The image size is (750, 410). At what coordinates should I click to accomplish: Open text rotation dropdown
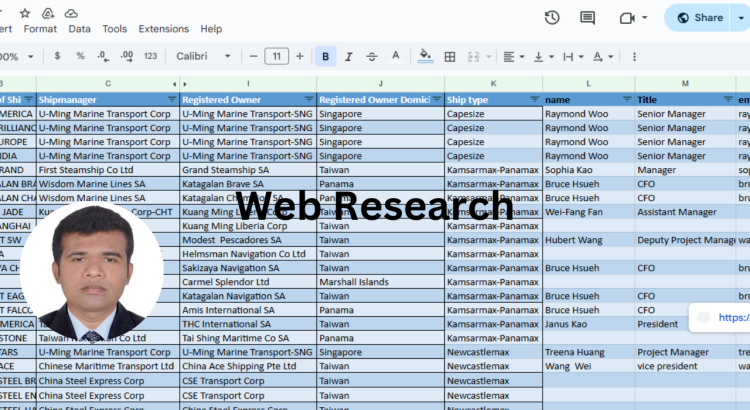pos(603,56)
